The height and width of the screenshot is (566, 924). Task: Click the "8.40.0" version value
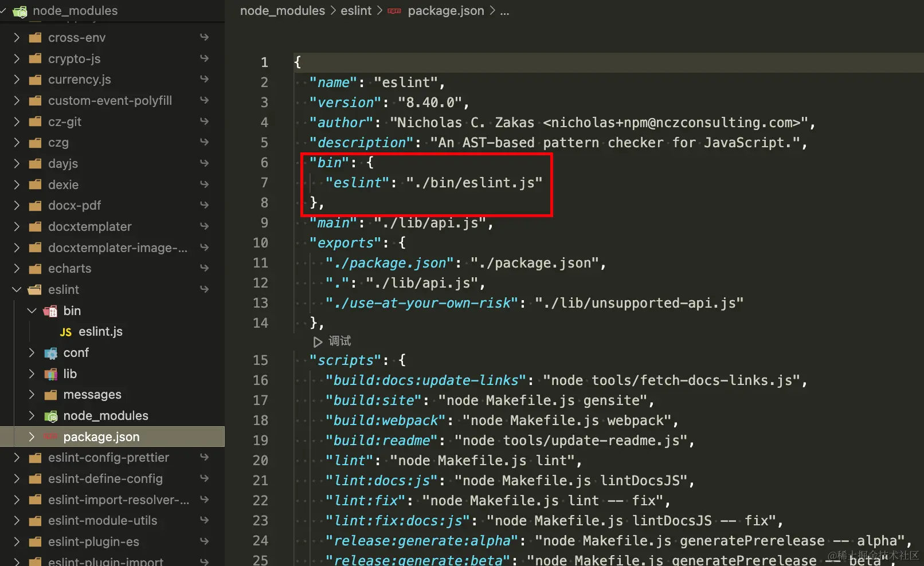coord(430,103)
